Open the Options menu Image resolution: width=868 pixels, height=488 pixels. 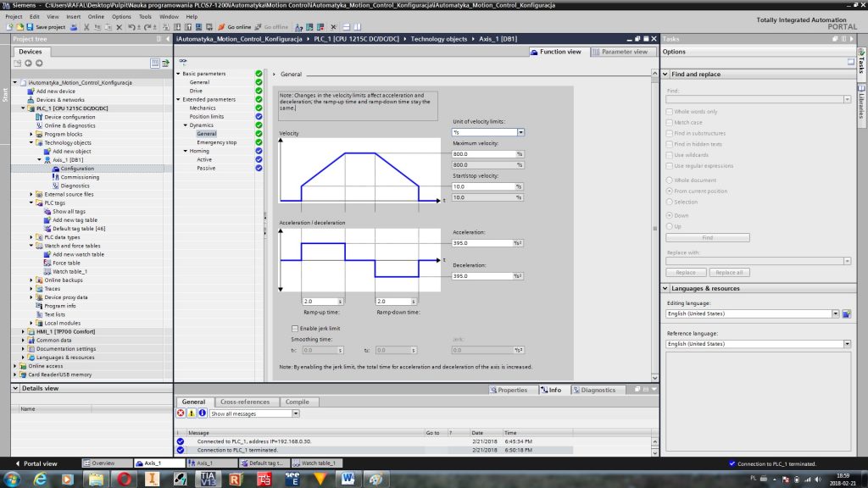coord(121,17)
